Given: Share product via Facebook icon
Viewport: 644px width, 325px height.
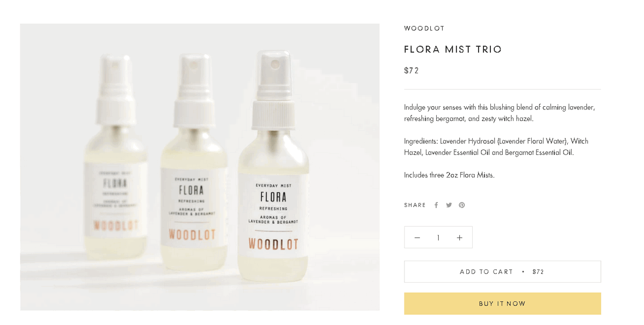Looking at the screenshot, I should [436, 205].
